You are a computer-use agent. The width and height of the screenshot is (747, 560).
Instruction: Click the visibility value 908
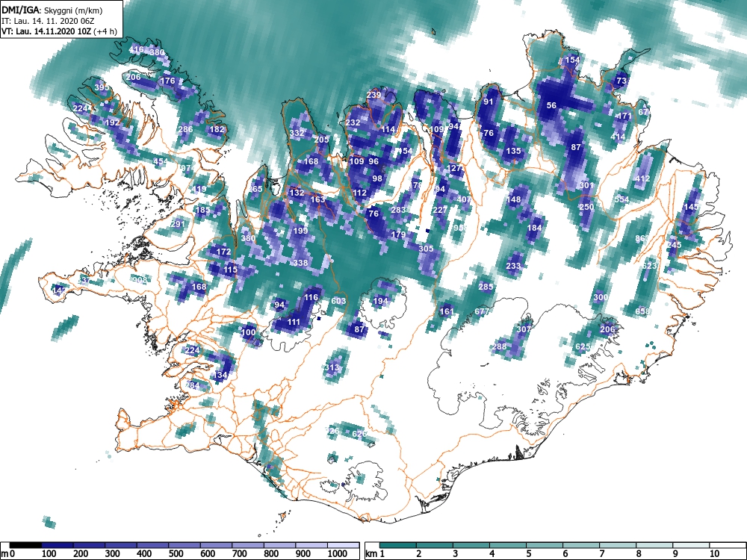coord(140,280)
